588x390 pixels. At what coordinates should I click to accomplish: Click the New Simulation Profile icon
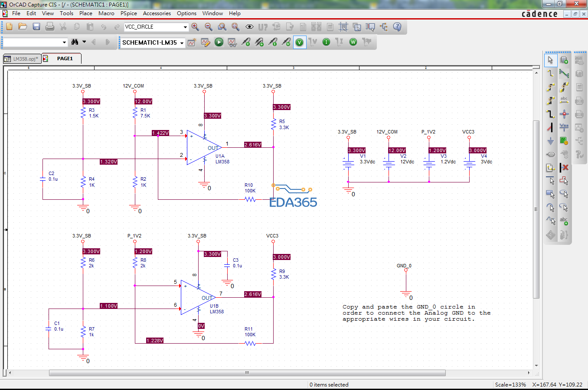coord(192,42)
